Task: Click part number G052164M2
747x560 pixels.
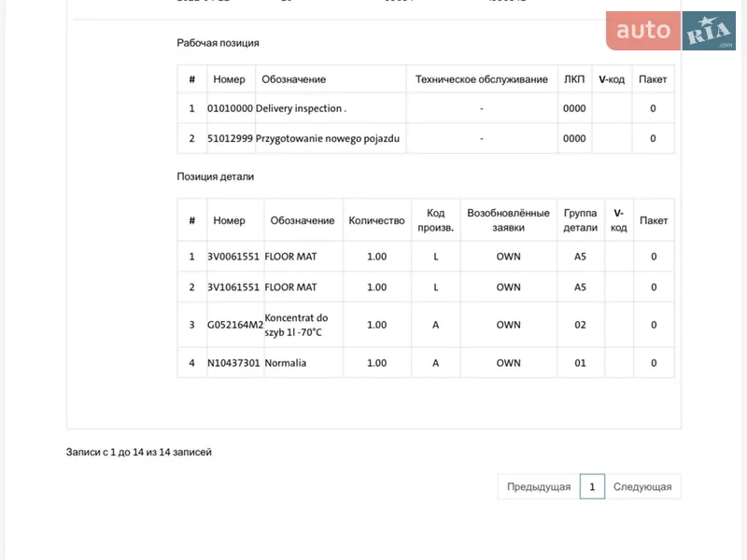Action: (x=235, y=325)
